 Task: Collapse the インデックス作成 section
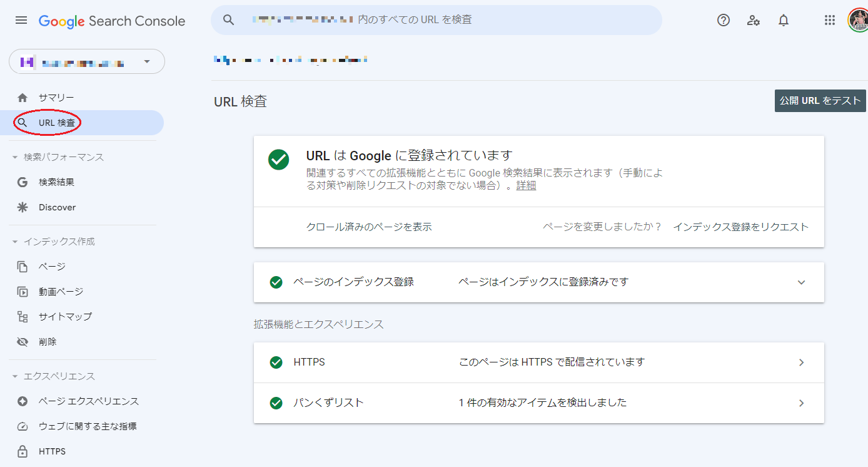pos(15,241)
